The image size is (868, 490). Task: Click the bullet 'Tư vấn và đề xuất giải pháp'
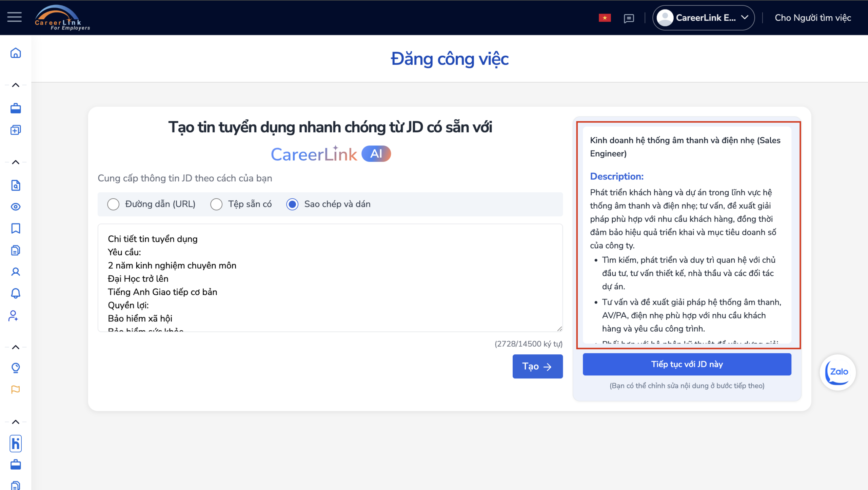(691, 315)
